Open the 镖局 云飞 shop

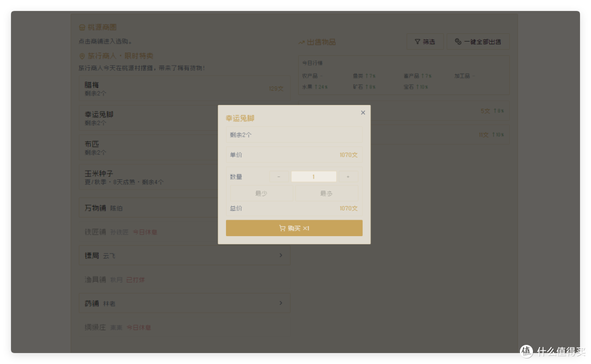coord(184,256)
